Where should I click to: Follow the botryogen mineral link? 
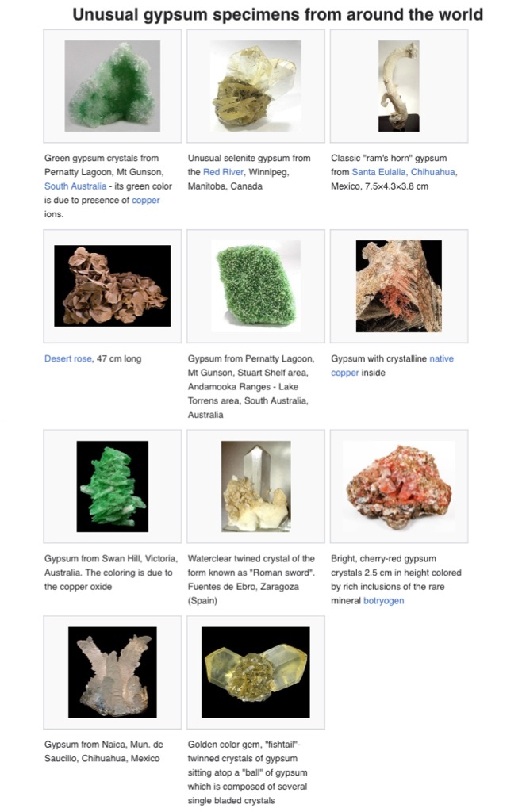383,601
